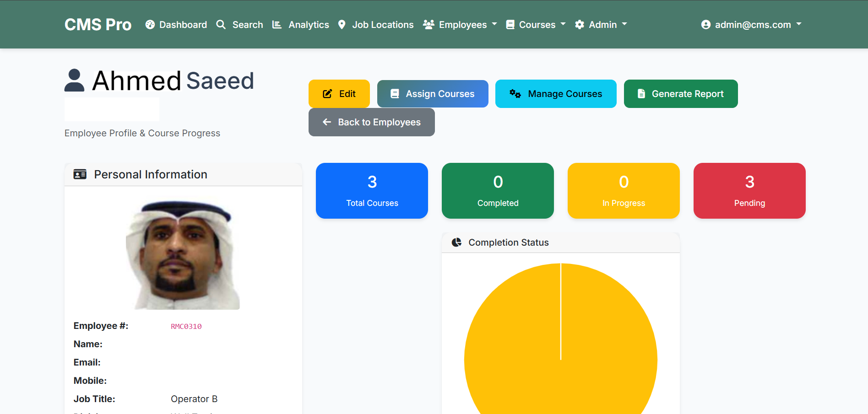Image resolution: width=868 pixels, height=414 pixels.
Task: Click the left arrow icon on Back to Employees
Action: click(327, 122)
